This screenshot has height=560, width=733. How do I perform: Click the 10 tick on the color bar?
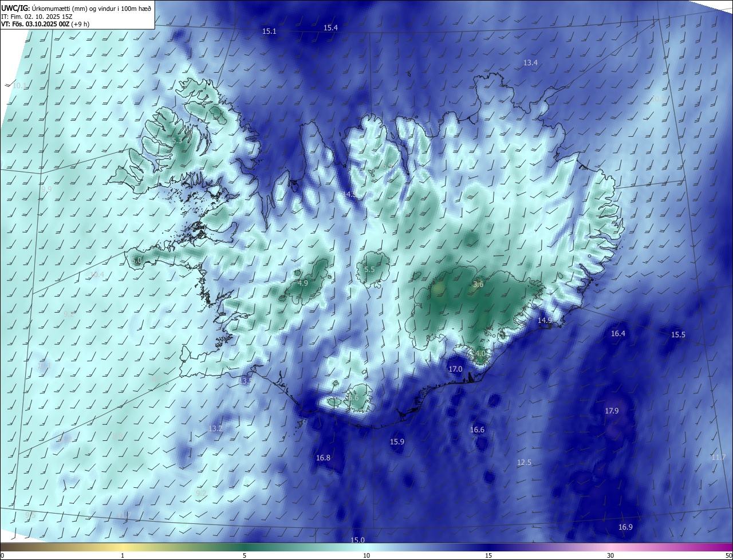[x=366, y=555]
